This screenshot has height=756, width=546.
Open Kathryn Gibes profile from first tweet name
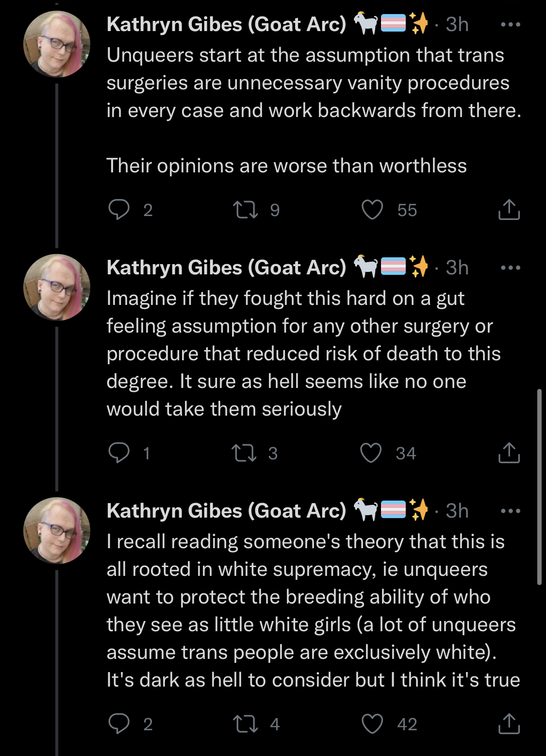click(226, 24)
